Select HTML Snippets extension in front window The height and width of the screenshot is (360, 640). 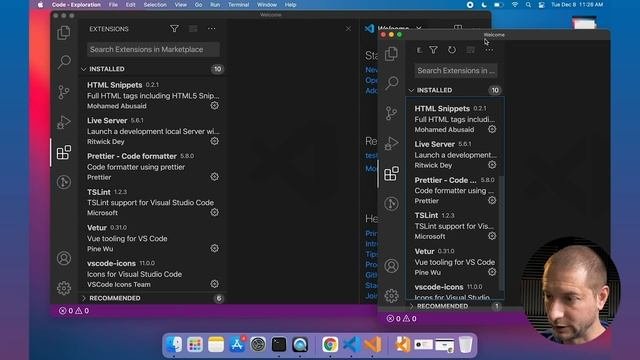(454, 119)
